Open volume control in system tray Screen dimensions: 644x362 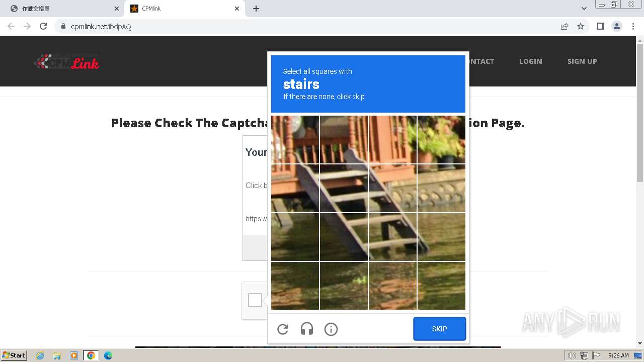[x=572, y=355]
